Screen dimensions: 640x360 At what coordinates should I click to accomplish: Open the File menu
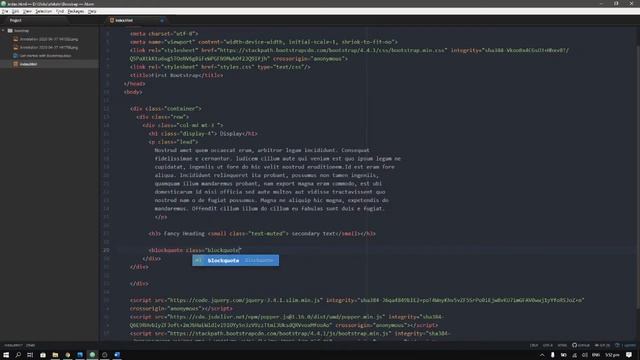(x=4, y=11)
